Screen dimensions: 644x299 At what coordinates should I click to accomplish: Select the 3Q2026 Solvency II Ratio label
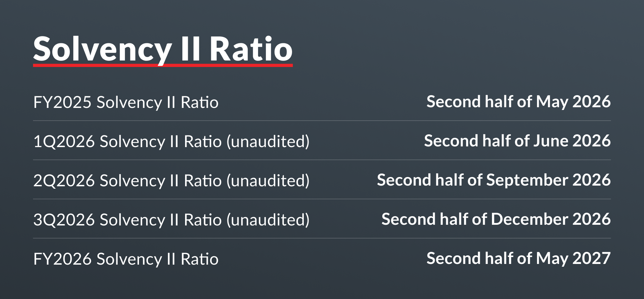coord(127,220)
